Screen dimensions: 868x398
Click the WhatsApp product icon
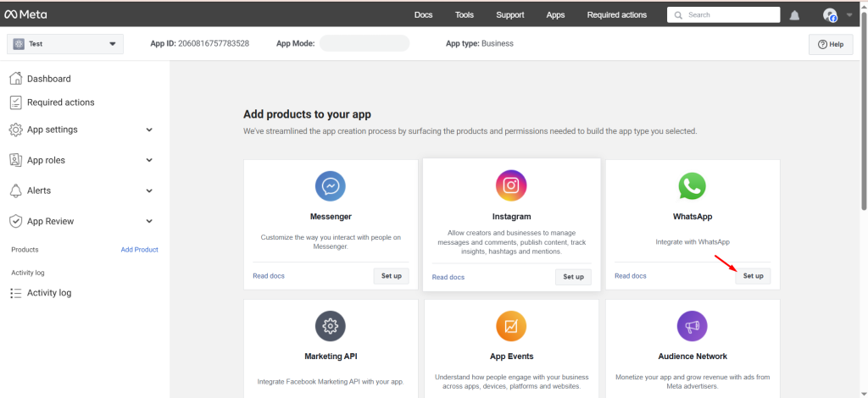coord(692,185)
